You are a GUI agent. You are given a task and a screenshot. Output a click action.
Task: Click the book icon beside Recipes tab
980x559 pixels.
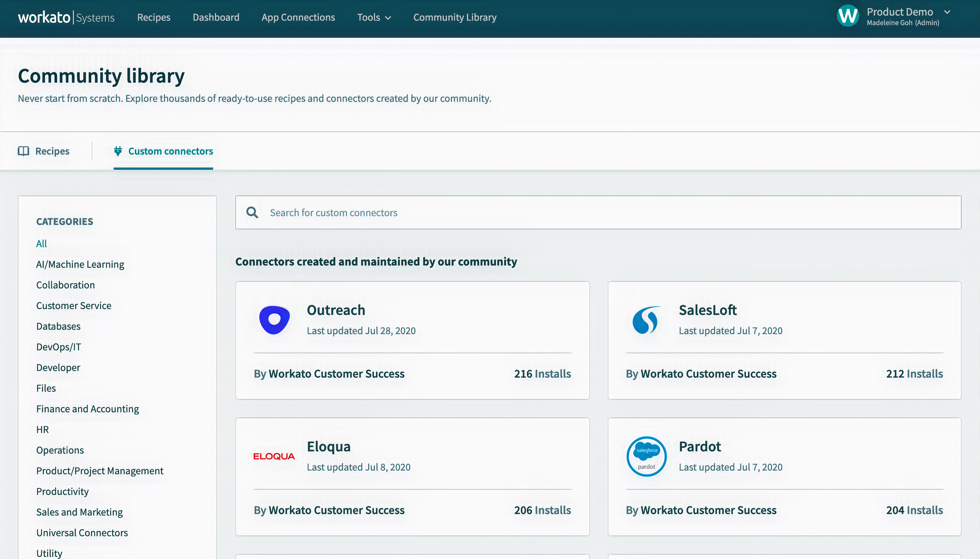click(23, 151)
